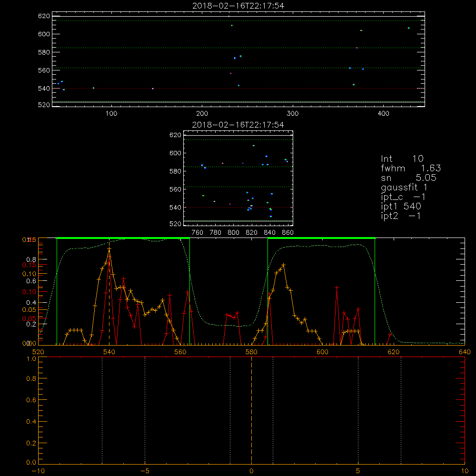This screenshot has width=476, height=476.
Task: Click x-axis label 860 on middle plot
Action: [288, 233]
